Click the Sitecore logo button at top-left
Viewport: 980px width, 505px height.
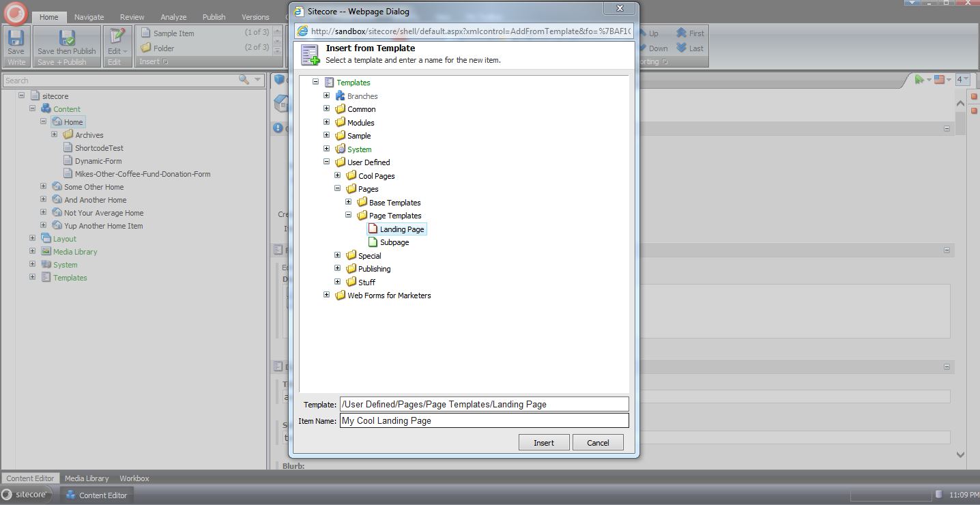click(x=16, y=12)
